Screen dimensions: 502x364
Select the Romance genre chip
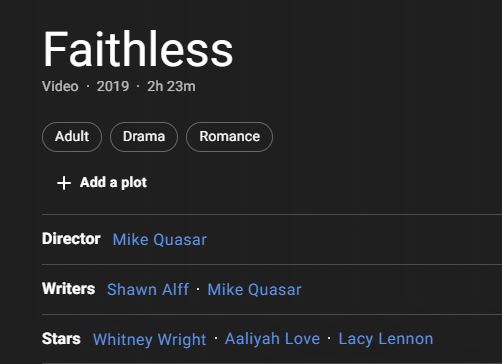[x=229, y=137]
